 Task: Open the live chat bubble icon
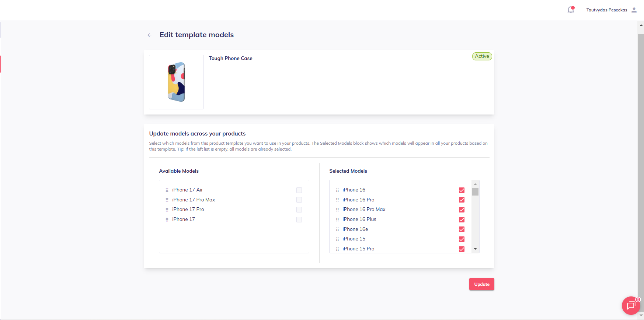click(x=631, y=306)
